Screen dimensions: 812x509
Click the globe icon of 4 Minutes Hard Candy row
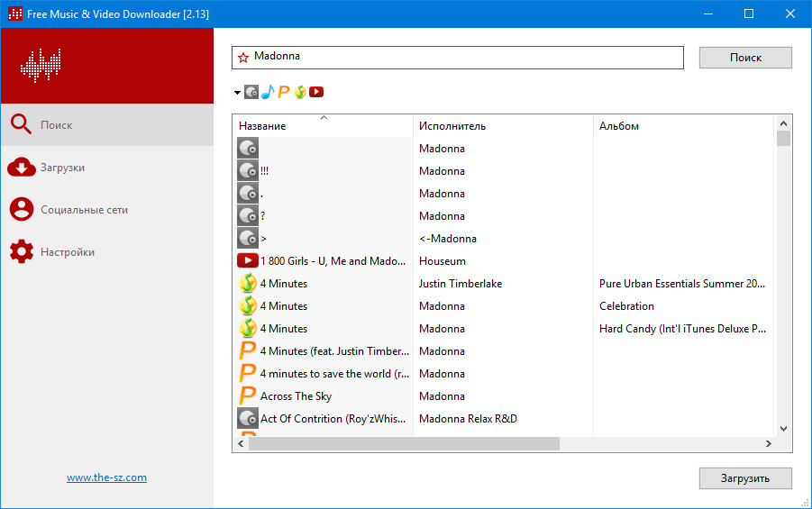pyautogui.click(x=248, y=328)
